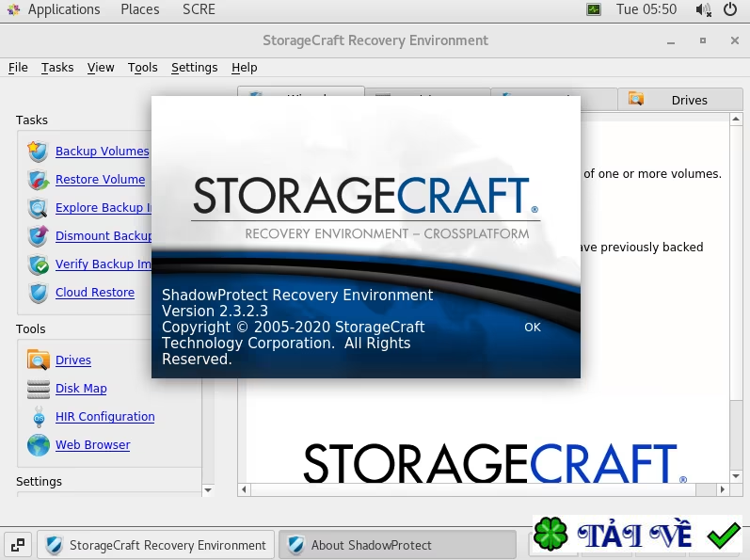
Task: Click the Drives folder icon in Tools
Action: click(x=38, y=360)
